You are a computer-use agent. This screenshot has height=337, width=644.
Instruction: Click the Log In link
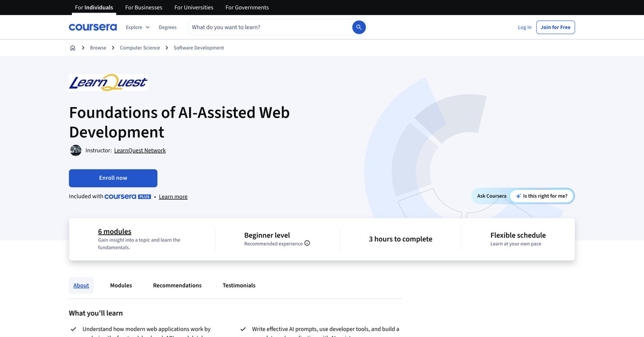pyautogui.click(x=525, y=27)
